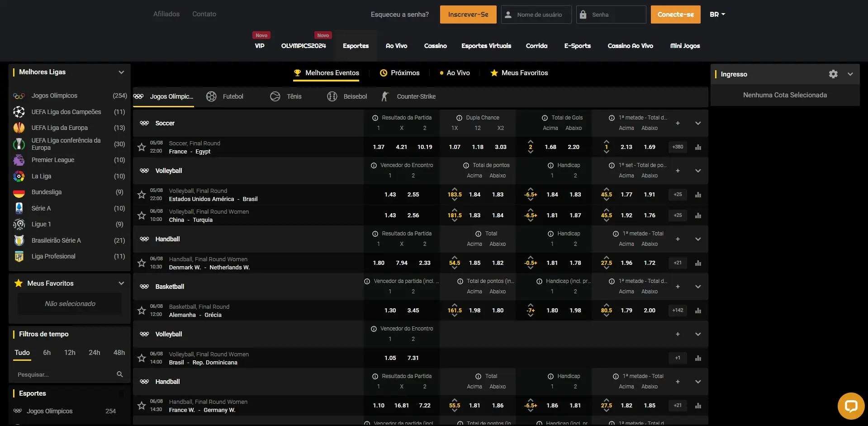The width and height of the screenshot is (868, 426).
Task: Select the Beisebol sport icon
Action: click(332, 96)
